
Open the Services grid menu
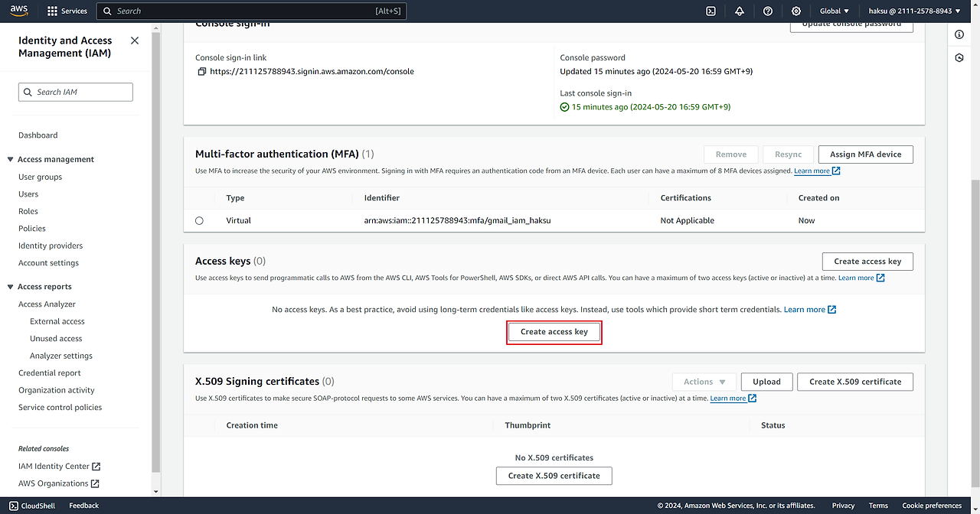point(67,11)
